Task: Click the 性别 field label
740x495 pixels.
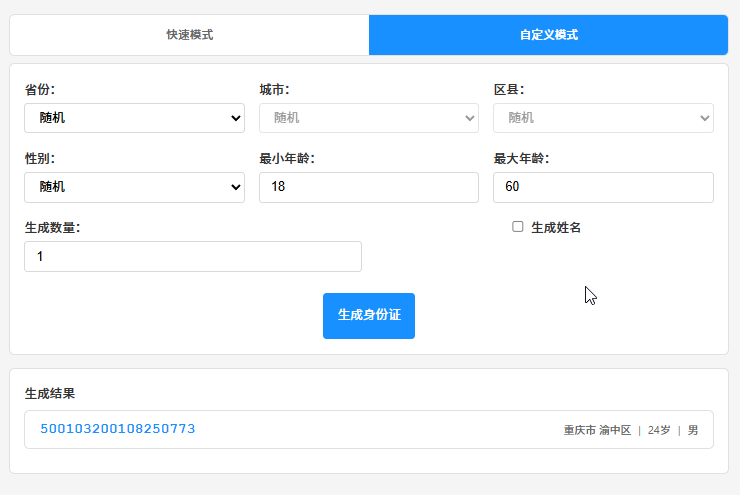Action: 40,159
